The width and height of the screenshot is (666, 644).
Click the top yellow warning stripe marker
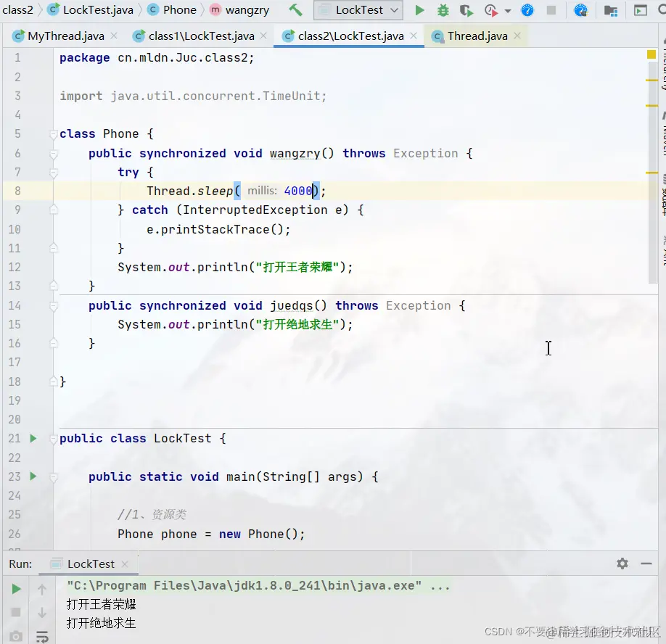click(651, 80)
